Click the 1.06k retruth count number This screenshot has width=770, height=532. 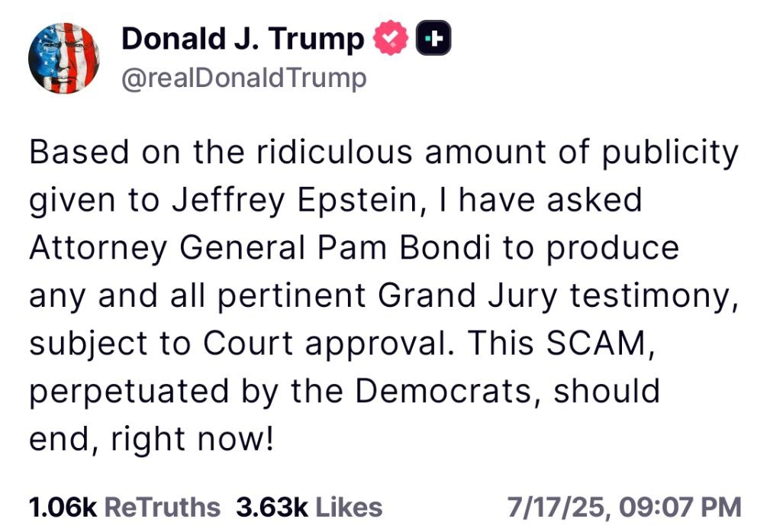tap(63, 507)
